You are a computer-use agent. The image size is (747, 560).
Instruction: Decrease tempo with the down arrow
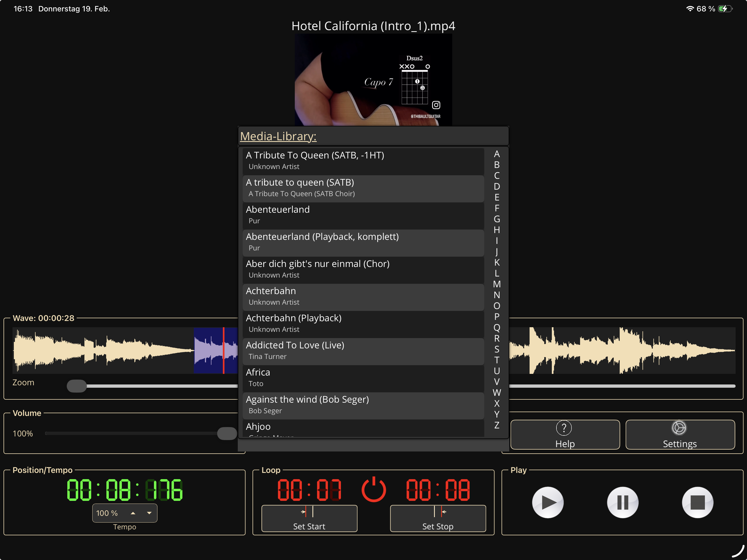click(149, 513)
